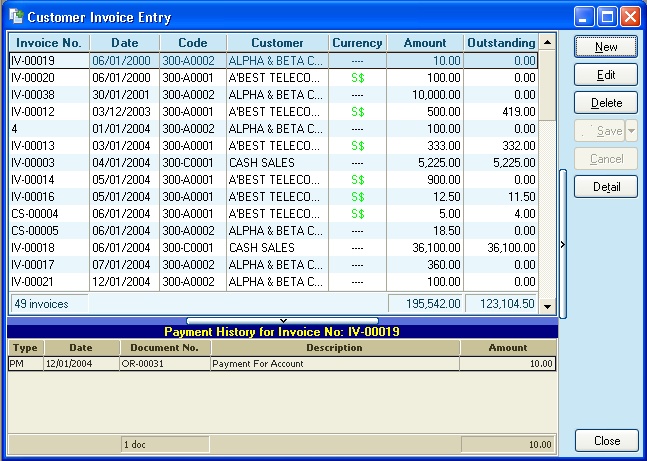
Task: Maximize the Customer Invoice Entry window
Action: 607,17
